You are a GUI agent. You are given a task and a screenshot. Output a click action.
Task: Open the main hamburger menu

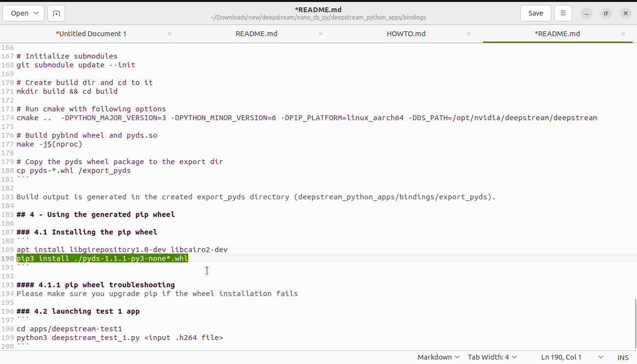(x=563, y=13)
